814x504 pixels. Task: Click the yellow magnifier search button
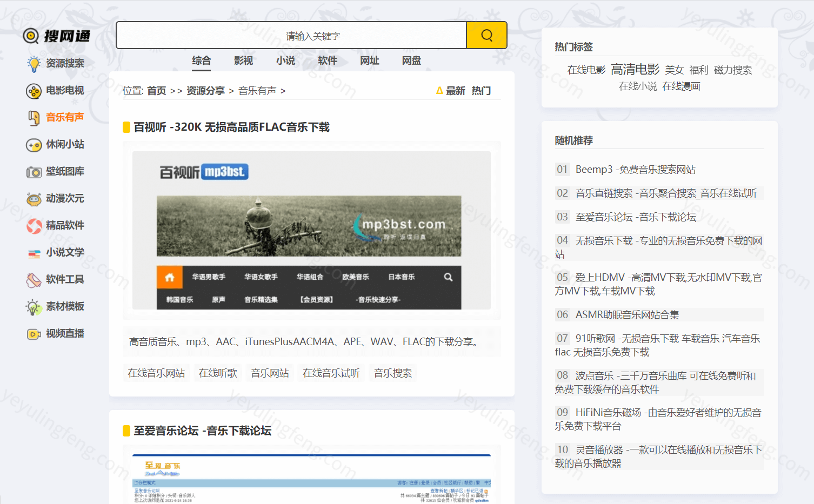tap(486, 35)
